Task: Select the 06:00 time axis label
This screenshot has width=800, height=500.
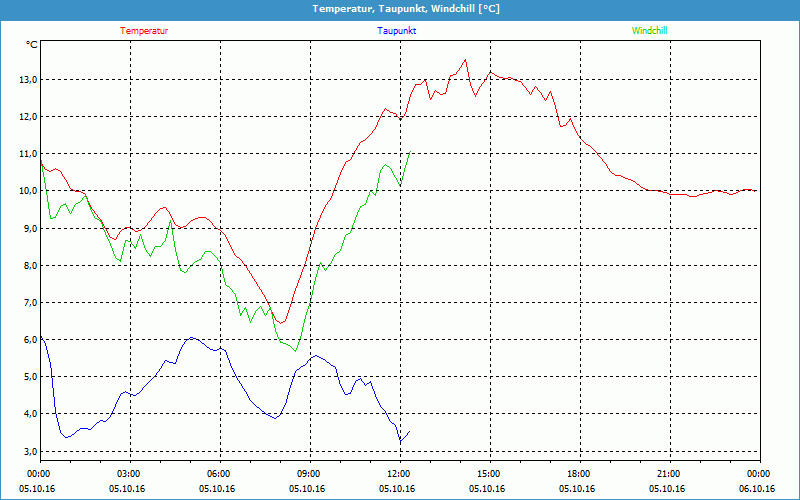Action: coord(219,474)
